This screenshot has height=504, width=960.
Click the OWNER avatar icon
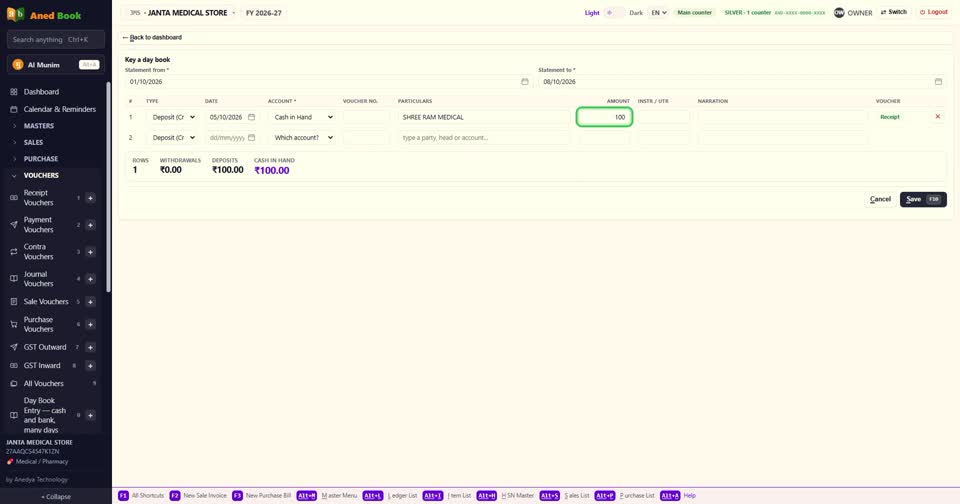pyautogui.click(x=839, y=12)
